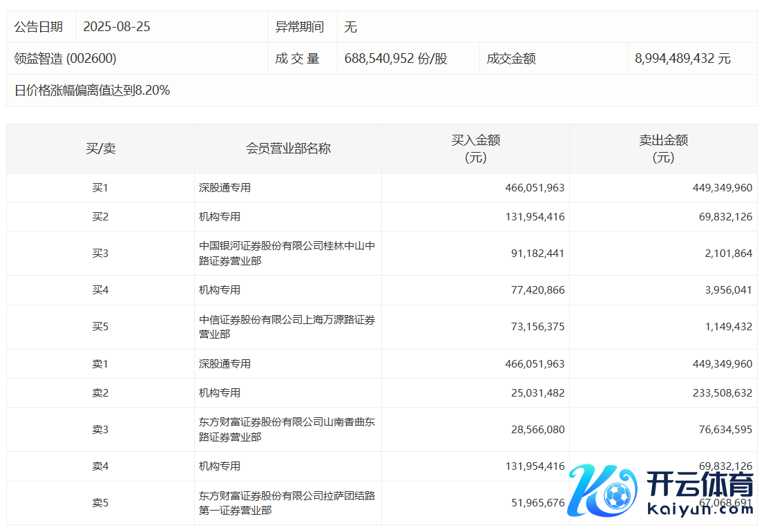
Task: Click the 买入金额 (元) column header
Action: [x=475, y=149]
